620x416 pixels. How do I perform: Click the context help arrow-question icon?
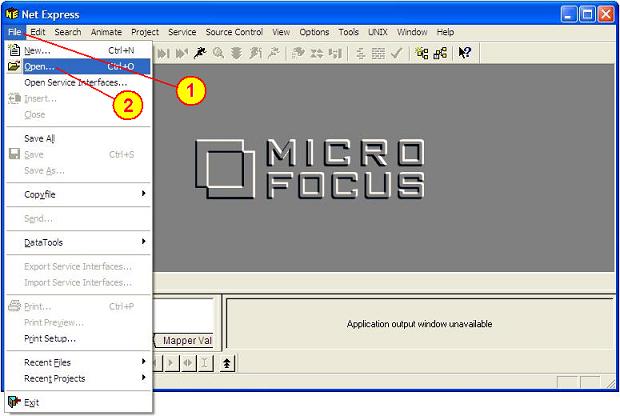tap(465, 53)
